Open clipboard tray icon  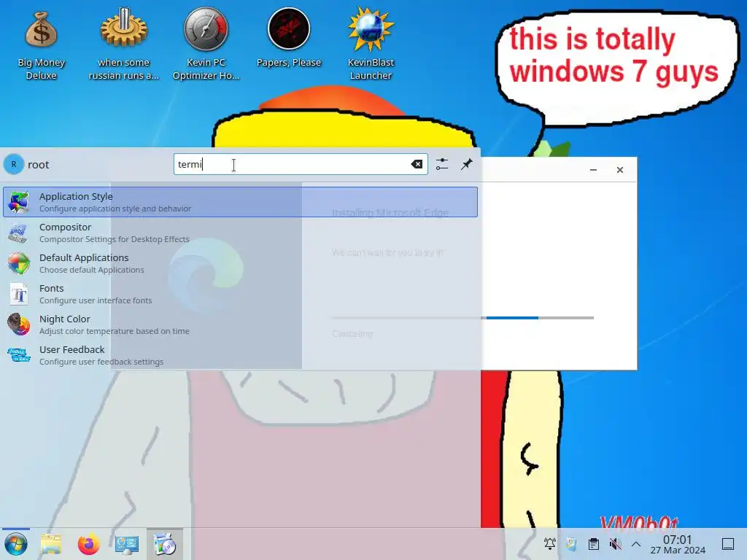(x=593, y=544)
